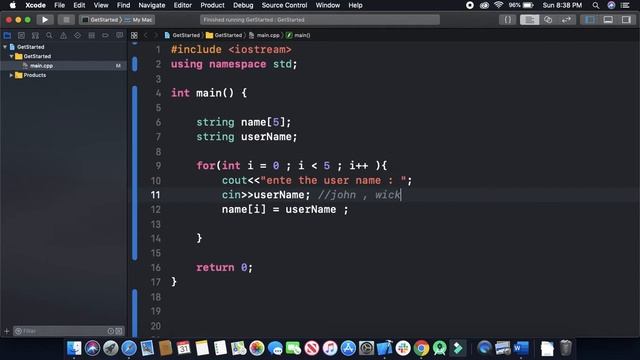Open Safari from the Dock
The height and width of the screenshot is (360, 640).
[129, 348]
